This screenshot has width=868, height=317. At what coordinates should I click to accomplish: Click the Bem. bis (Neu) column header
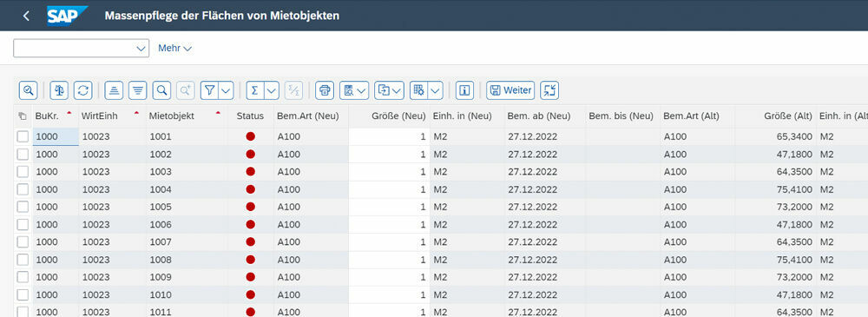pyautogui.click(x=623, y=116)
